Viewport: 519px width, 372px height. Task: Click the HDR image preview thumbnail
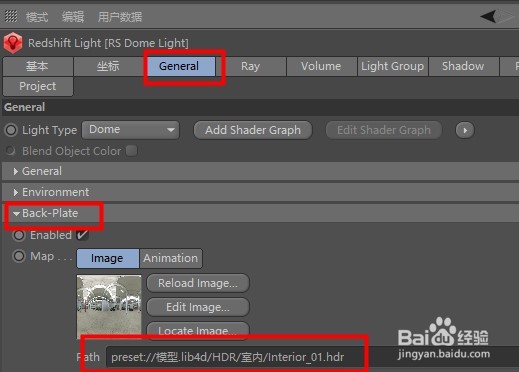(109, 306)
